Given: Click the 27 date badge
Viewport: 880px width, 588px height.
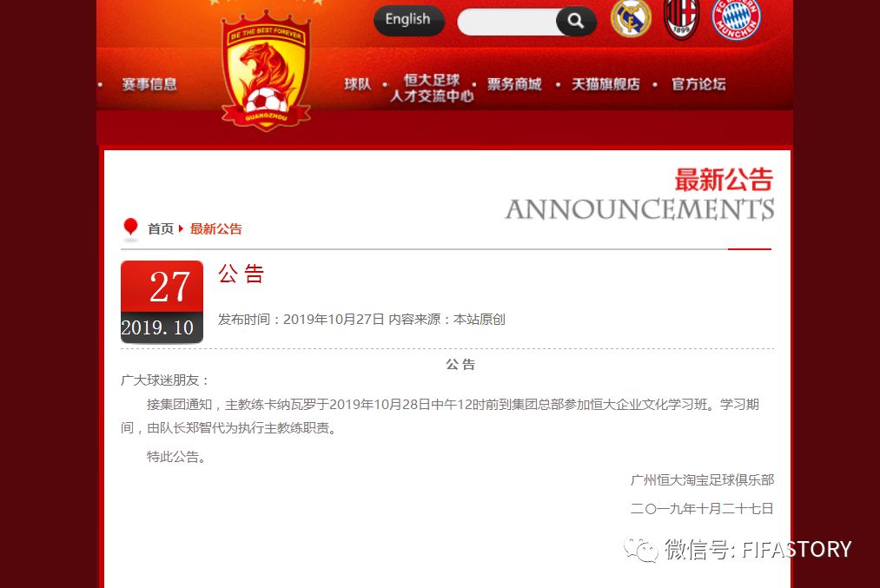Looking at the screenshot, I should (x=162, y=301).
